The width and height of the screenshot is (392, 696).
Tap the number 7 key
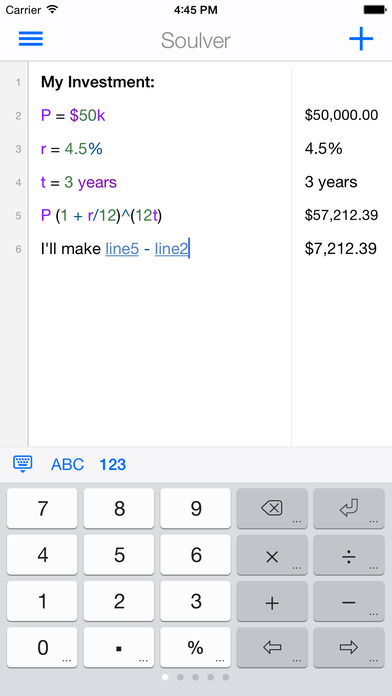[42, 509]
